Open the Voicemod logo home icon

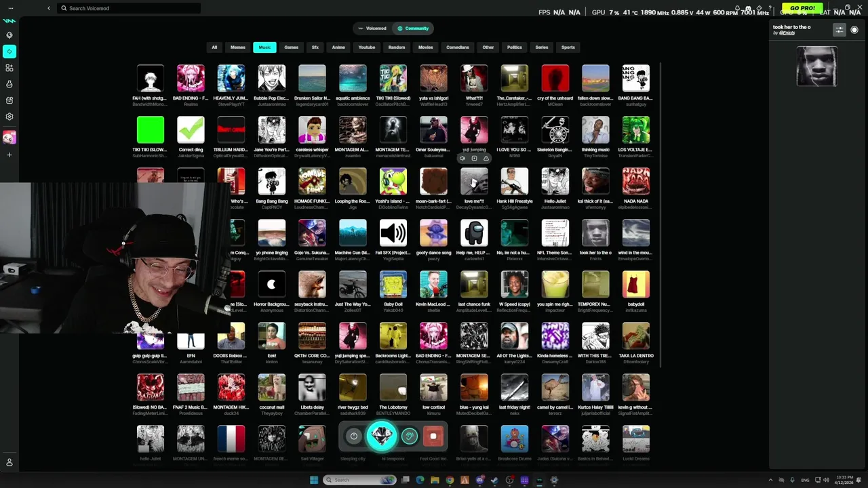coord(9,20)
